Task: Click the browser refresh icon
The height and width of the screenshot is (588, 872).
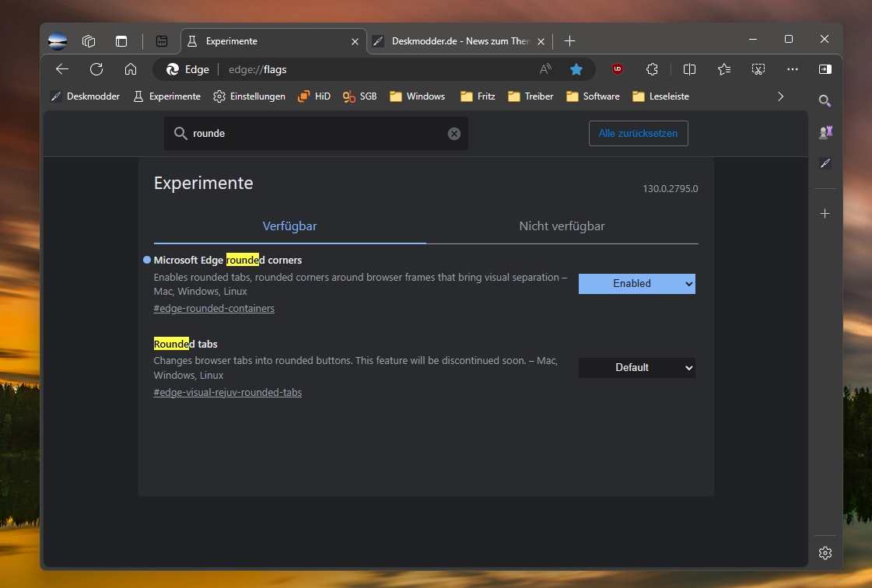Action: pos(96,69)
